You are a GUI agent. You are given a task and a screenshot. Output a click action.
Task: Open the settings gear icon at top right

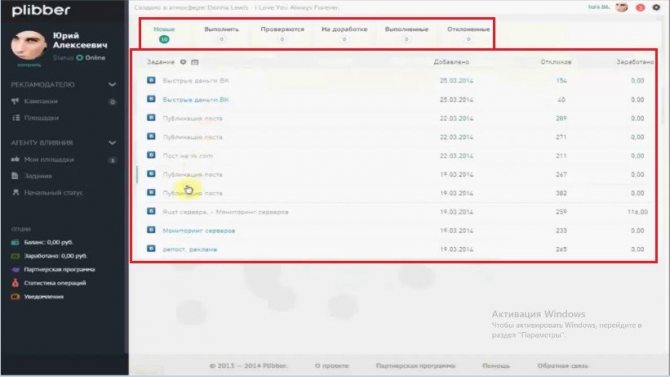click(x=656, y=7)
